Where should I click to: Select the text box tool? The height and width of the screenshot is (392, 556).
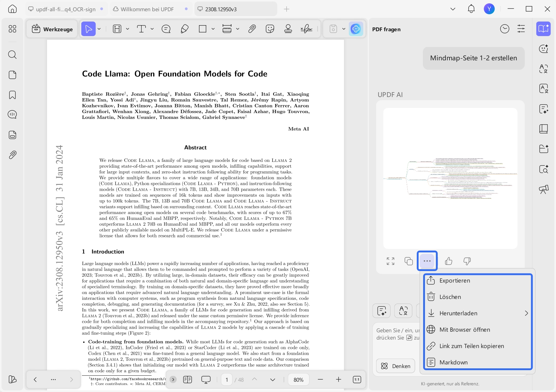tap(141, 29)
